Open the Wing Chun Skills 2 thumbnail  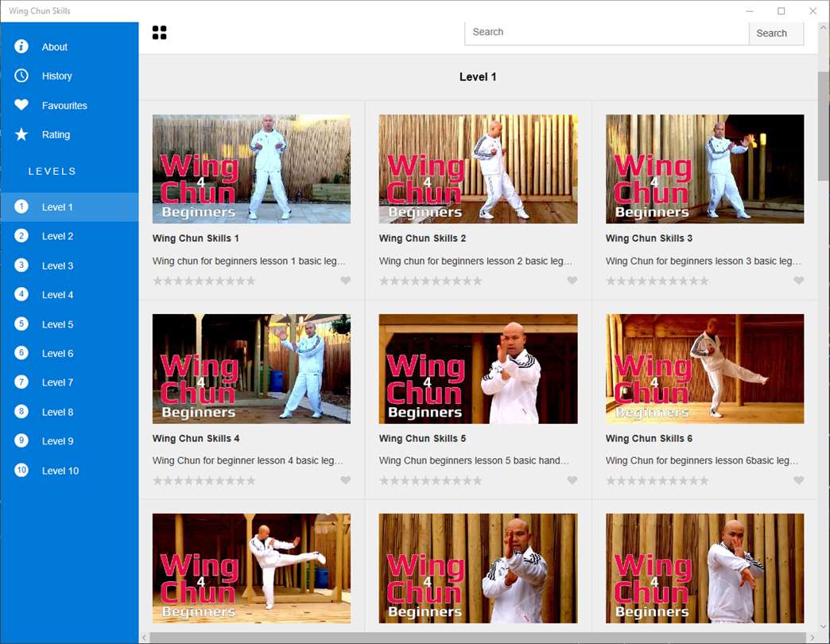pos(478,169)
